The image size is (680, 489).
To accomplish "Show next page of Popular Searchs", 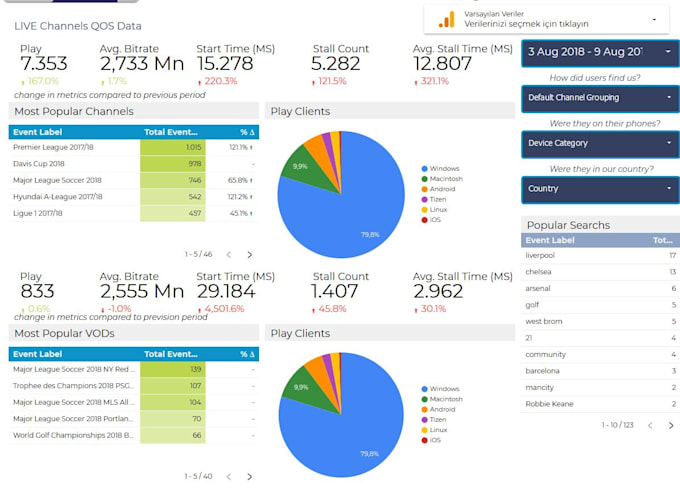I will [671, 425].
